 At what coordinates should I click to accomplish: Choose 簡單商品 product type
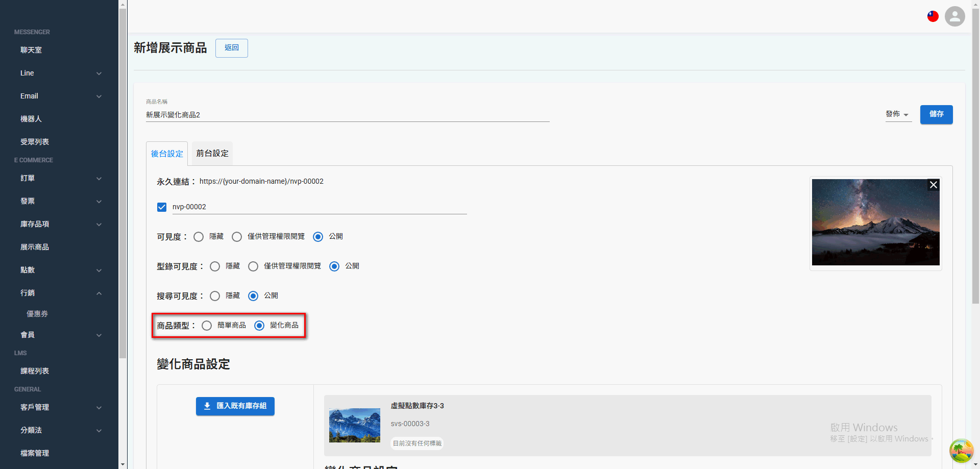pyautogui.click(x=207, y=326)
